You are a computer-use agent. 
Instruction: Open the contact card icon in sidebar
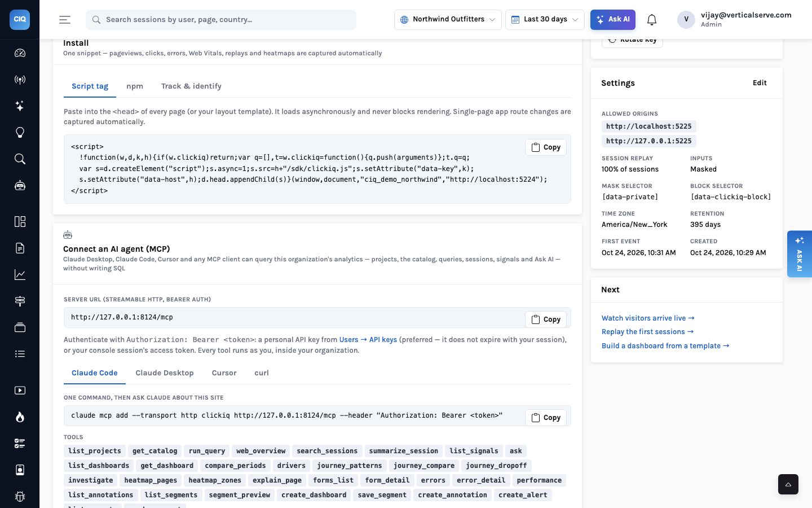(x=20, y=470)
